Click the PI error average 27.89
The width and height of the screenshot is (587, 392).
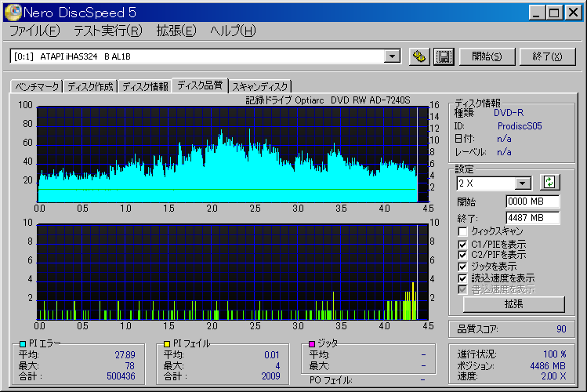point(125,354)
